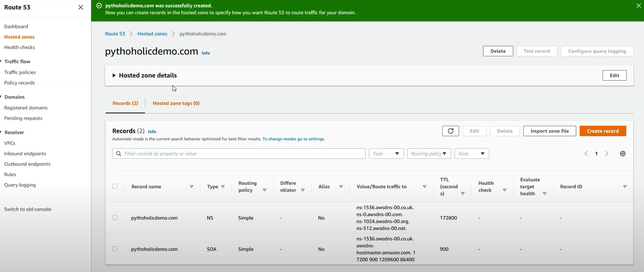Sort by Record name column arrow
This screenshot has width=644, height=272.
point(192,187)
